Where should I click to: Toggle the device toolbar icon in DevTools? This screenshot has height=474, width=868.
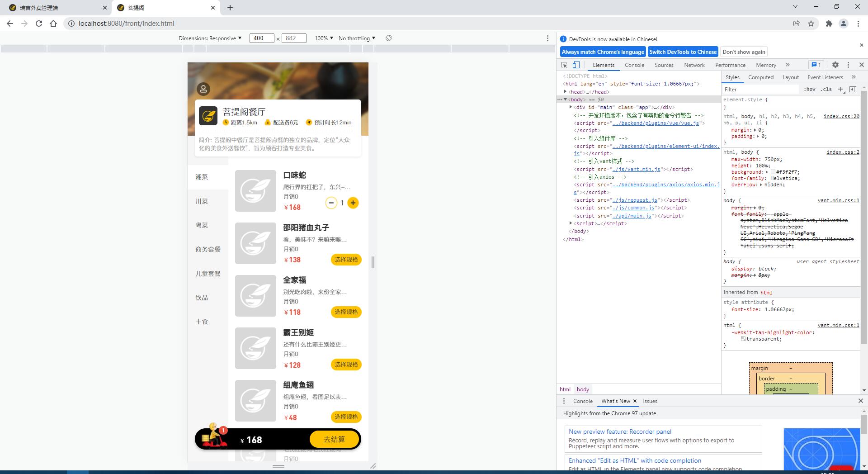point(576,65)
